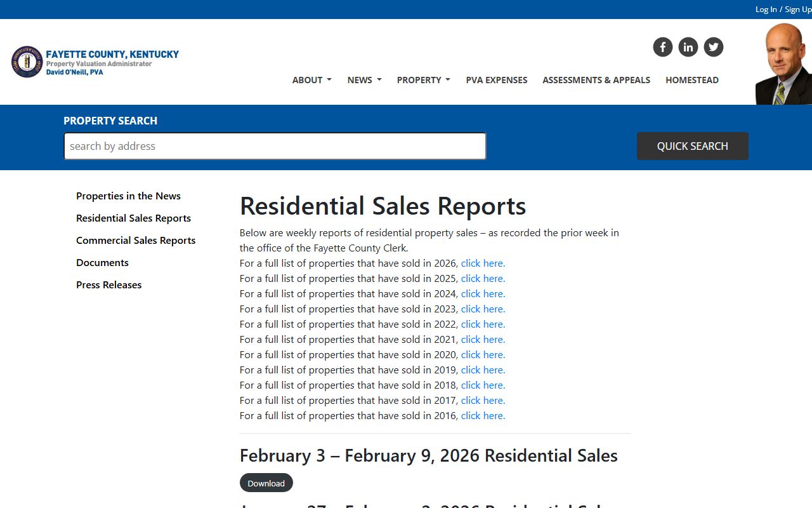The width and height of the screenshot is (812, 508).
Task: Click February 3 – February 9, 2026 heading
Action: click(x=429, y=456)
